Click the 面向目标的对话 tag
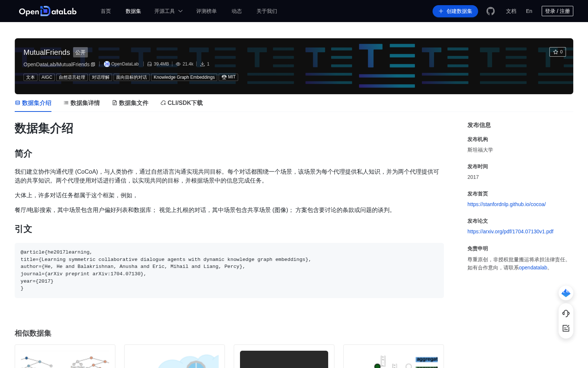This screenshot has height=368, width=588. tap(132, 77)
